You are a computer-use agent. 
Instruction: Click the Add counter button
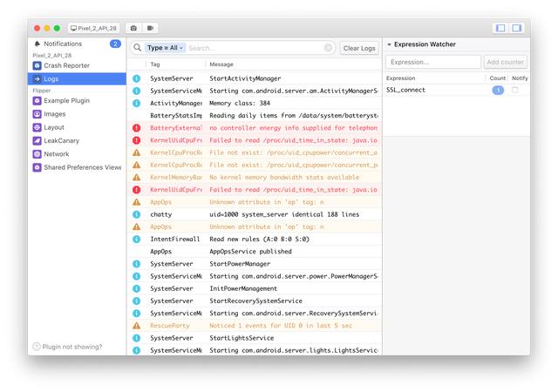(506, 62)
